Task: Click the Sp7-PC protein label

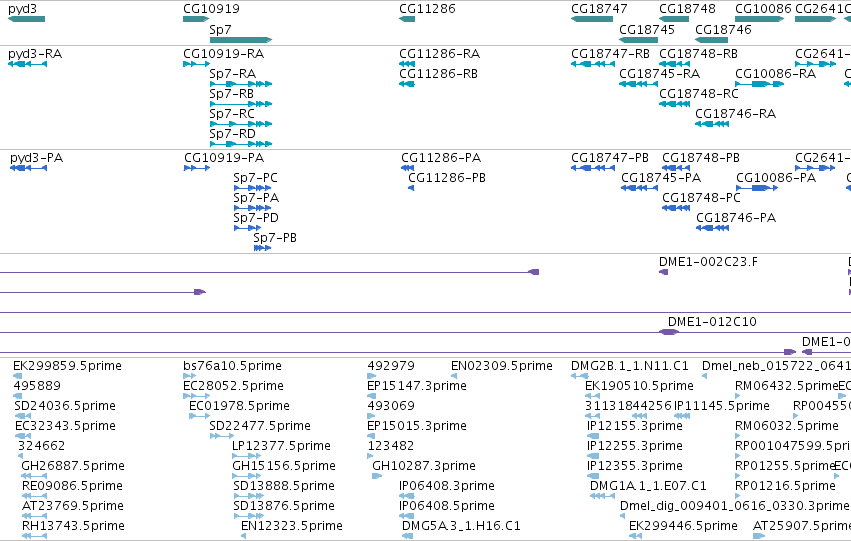Action: click(255, 178)
